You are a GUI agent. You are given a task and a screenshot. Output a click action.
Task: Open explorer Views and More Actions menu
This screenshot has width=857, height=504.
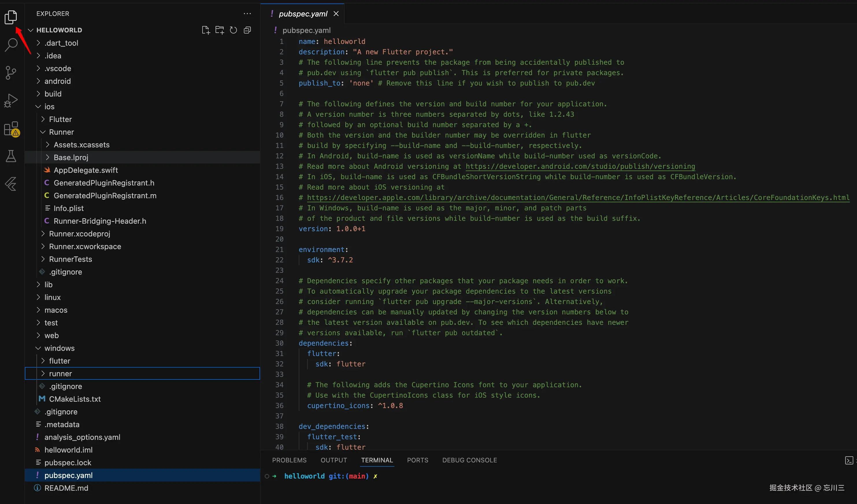pyautogui.click(x=247, y=14)
